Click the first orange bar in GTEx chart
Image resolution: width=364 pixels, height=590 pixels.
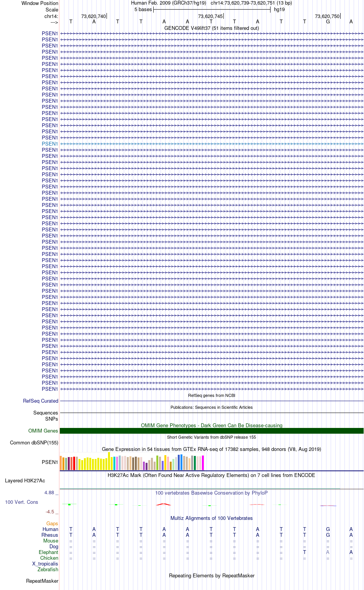[61, 464]
